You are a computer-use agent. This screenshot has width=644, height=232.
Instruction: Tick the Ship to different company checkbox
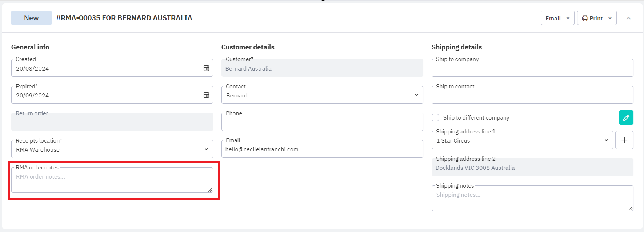coord(435,117)
